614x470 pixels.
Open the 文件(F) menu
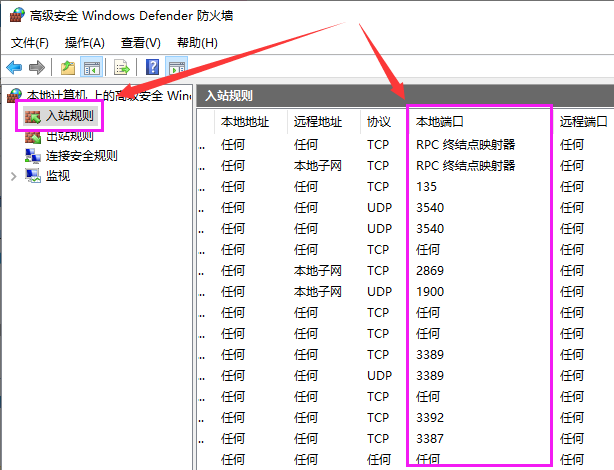(x=29, y=42)
